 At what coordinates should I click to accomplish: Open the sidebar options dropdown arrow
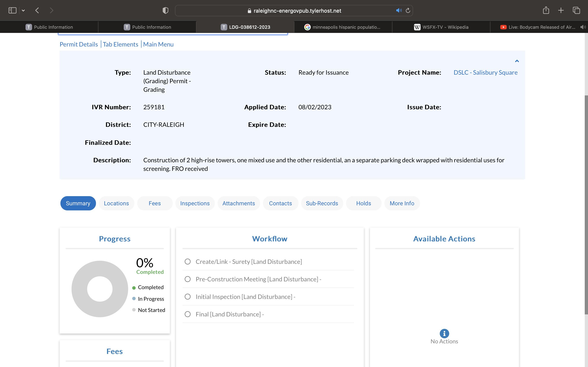(23, 10)
